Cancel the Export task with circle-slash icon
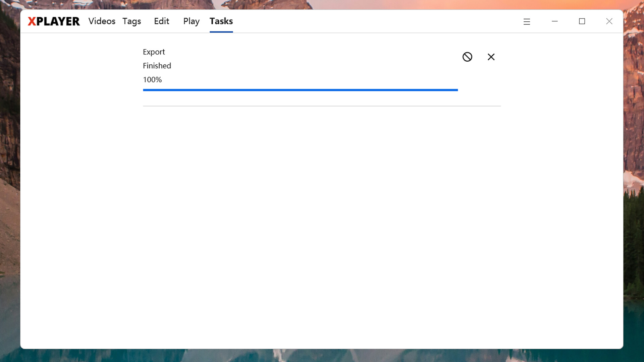644x362 pixels. (467, 57)
